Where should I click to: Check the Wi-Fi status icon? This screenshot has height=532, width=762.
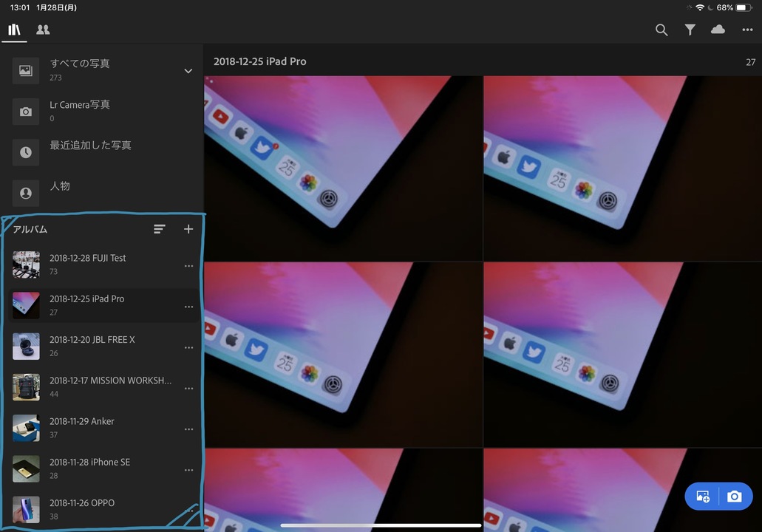click(700, 7)
